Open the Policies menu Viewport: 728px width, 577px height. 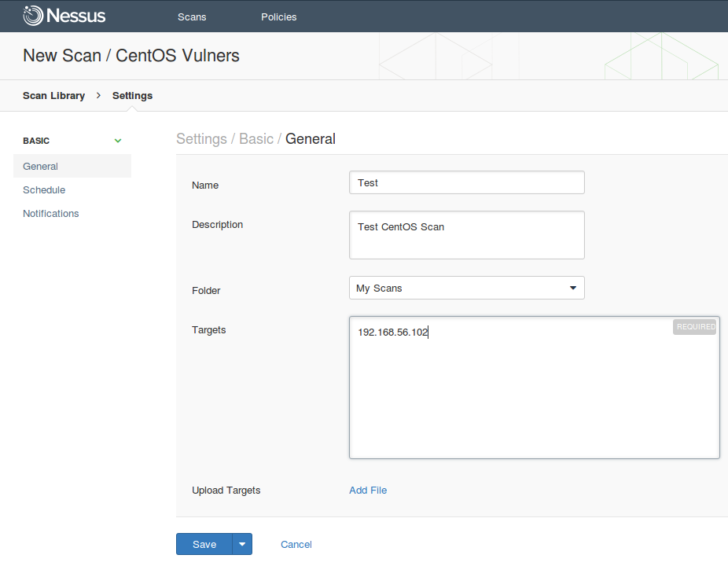(278, 17)
